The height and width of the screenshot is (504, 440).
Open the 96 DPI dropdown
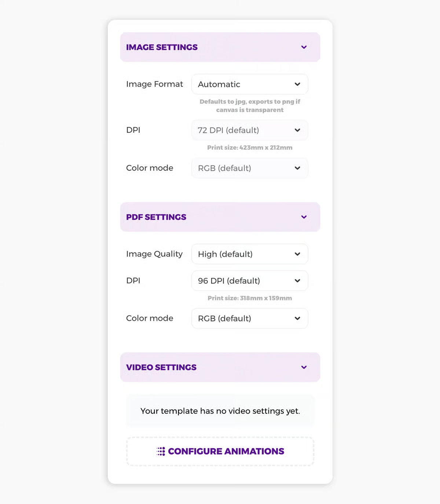point(249,281)
